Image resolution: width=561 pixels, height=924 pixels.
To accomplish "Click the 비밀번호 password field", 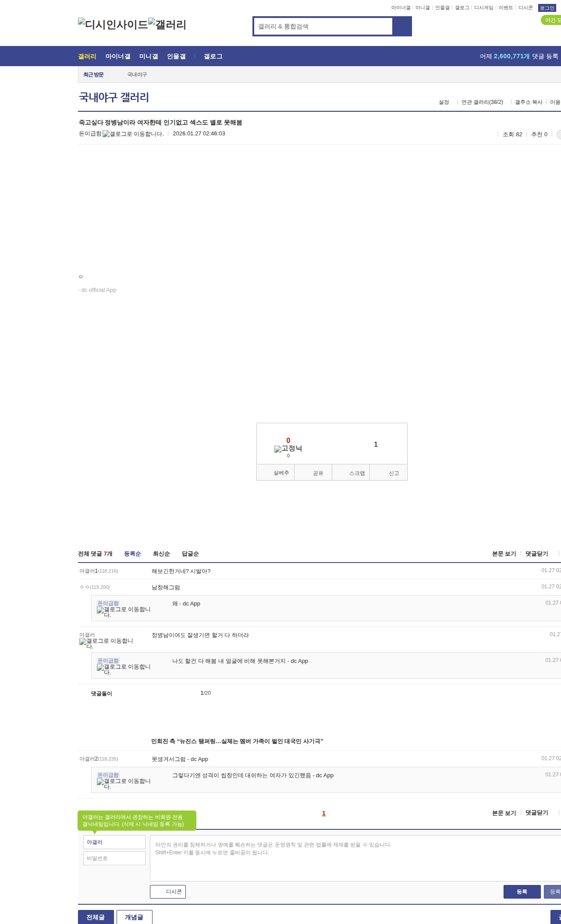I will (114, 858).
